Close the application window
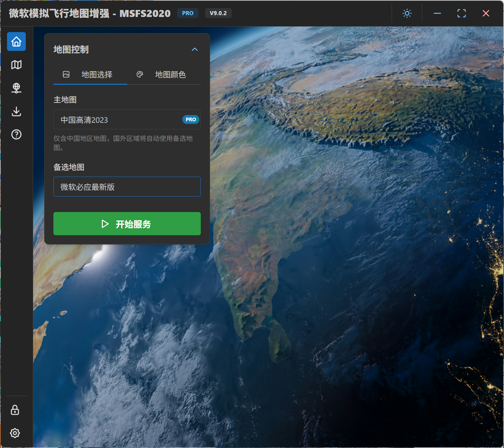The width and height of the screenshot is (504, 448). coord(486,13)
